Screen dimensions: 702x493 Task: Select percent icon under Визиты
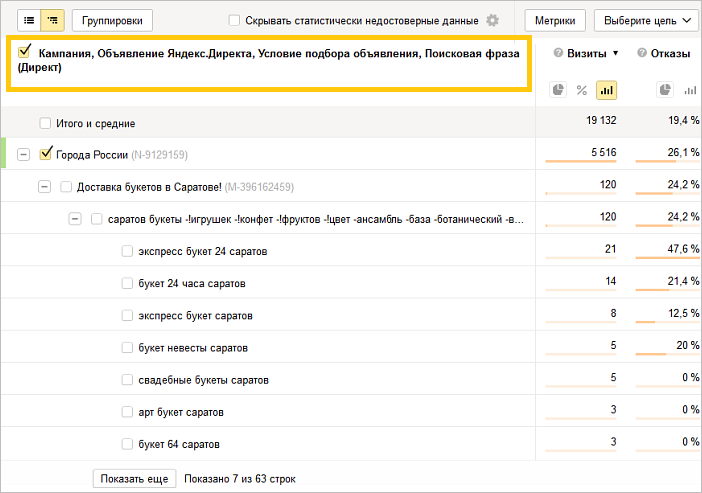pyautogui.click(x=582, y=90)
